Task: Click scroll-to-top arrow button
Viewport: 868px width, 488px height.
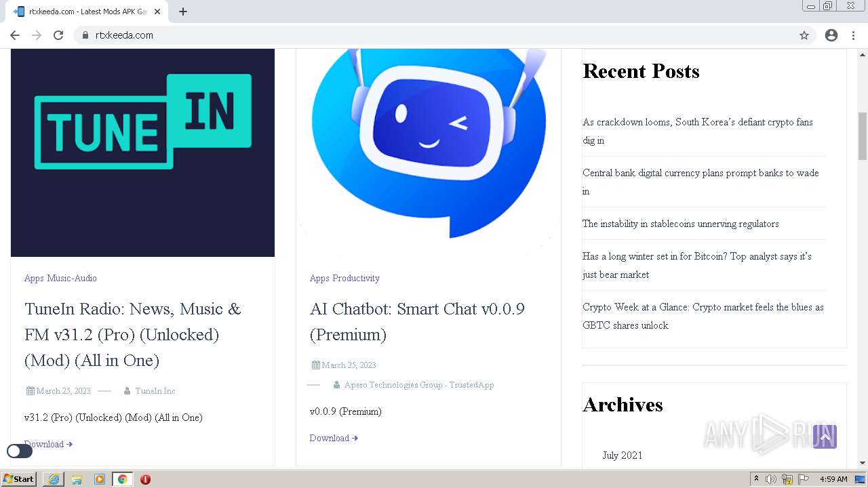Action: [x=825, y=437]
